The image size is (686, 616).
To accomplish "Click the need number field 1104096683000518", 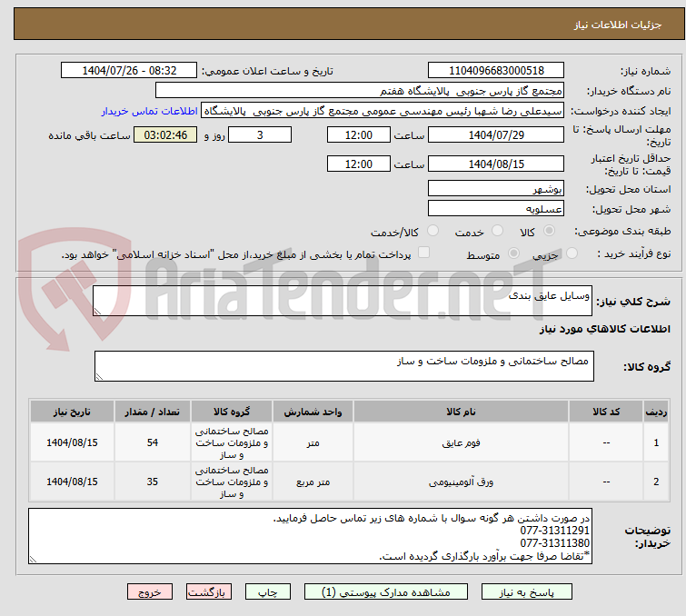I will point(496,71).
